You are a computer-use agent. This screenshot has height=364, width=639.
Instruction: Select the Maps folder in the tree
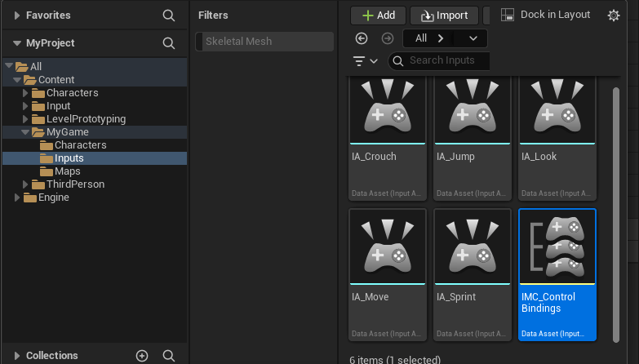pyautogui.click(x=67, y=171)
